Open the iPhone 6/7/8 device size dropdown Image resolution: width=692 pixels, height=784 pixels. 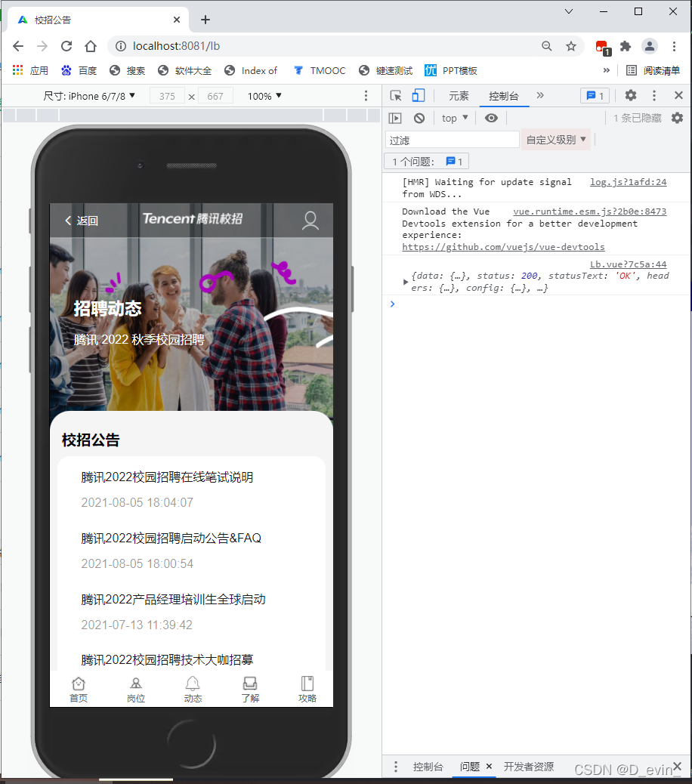[89, 95]
